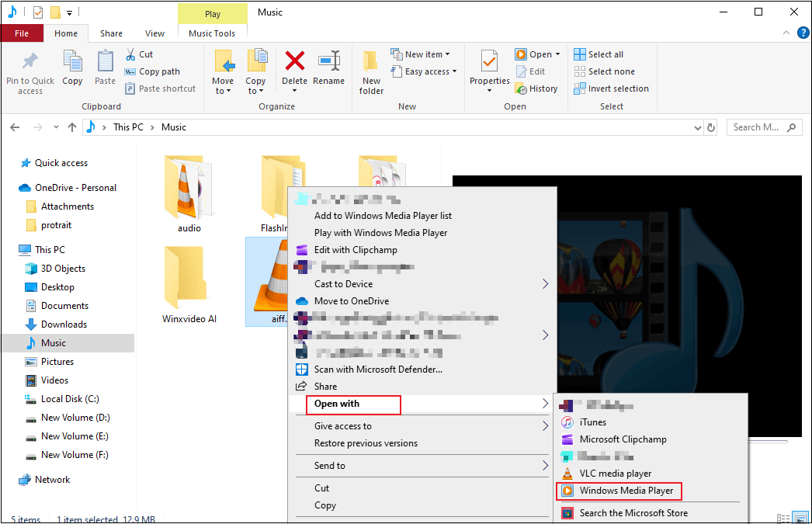The height and width of the screenshot is (524, 812).
Task: Navigate up one level with the up arrow
Action: pyautogui.click(x=71, y=127)
